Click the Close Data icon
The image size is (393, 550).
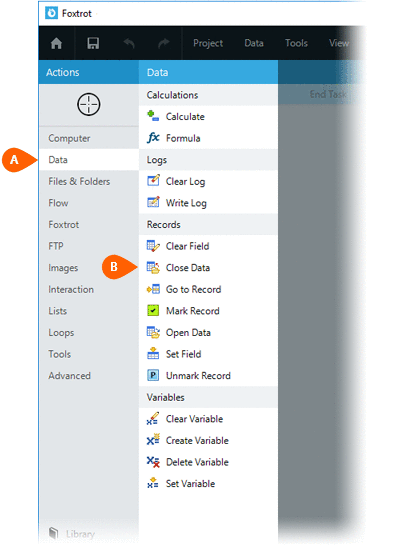coord(153,268)
